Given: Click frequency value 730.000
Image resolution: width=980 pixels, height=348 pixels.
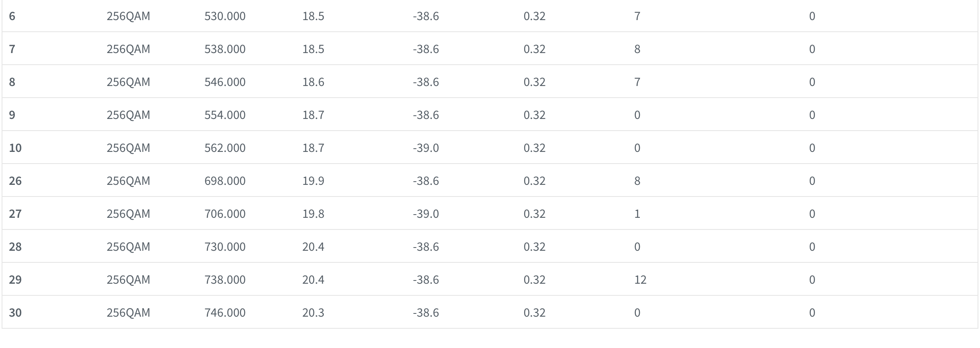Looking at the screenshot, I should [225, 247].
